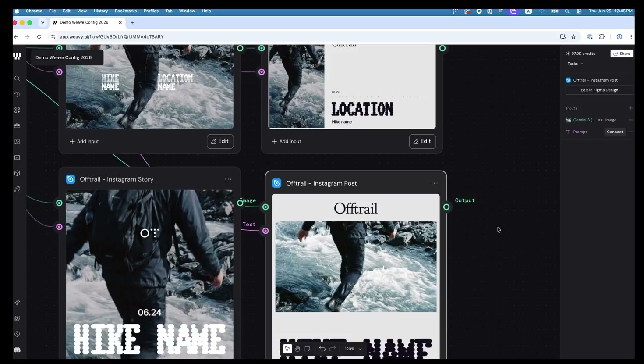Open the 3D cube sidebar icon

coord(17,173)
